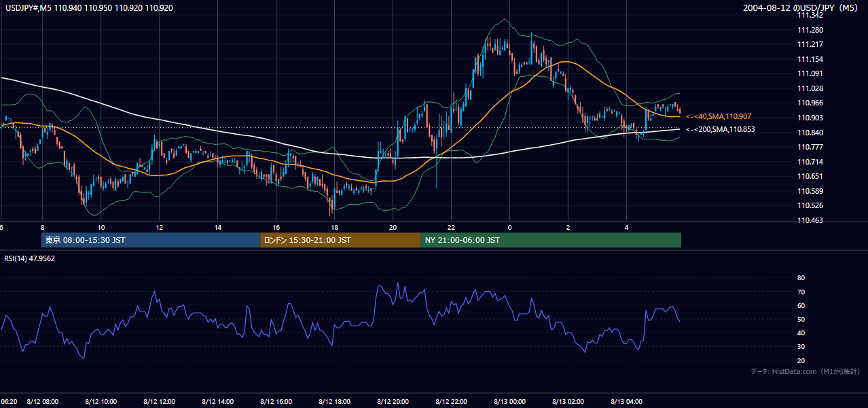The height and width of the screenshot is (408, 868).
Task: Click the hour 22 tick under the chart
Action: (x=451, y=227)
